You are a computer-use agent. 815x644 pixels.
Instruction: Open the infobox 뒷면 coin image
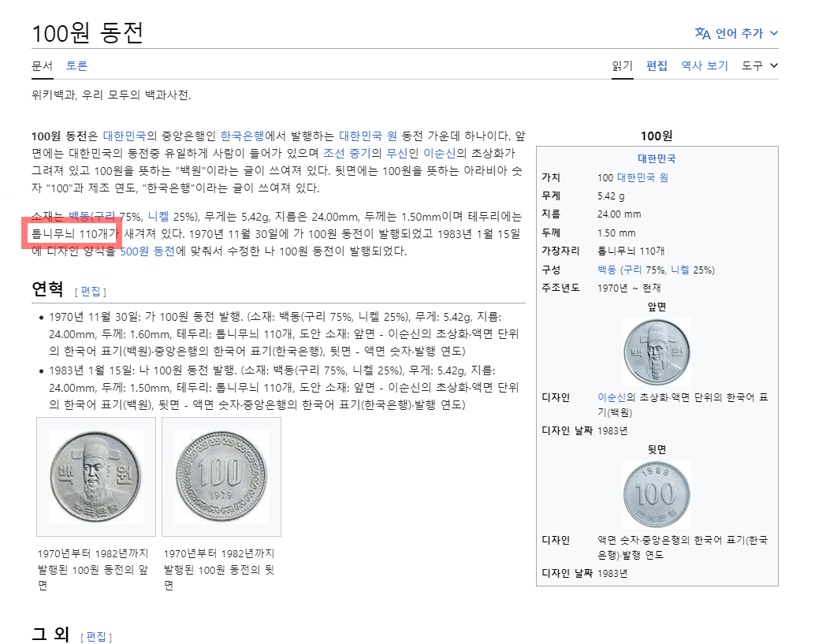click(x=657, y=494)
